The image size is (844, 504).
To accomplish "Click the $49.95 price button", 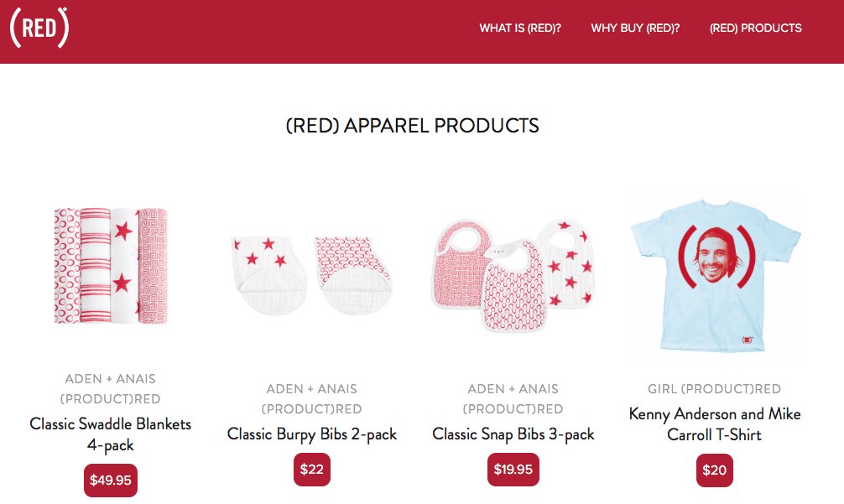I will click(111, 480).
